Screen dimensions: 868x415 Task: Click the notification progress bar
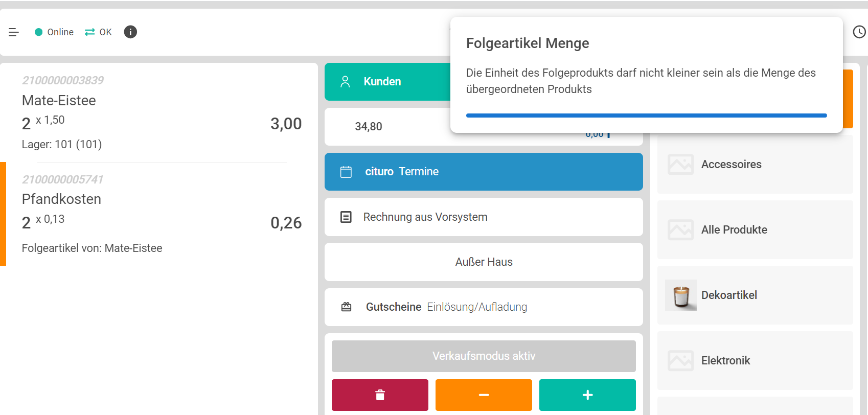(x=646, y=116)
